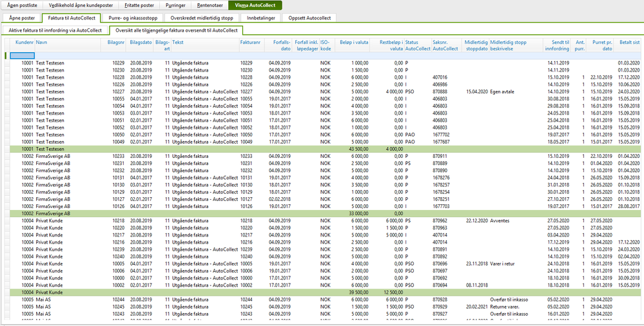
Task: Go to the Rentenotaer tab
Action: pyautogui.click(x=210, y=6)
